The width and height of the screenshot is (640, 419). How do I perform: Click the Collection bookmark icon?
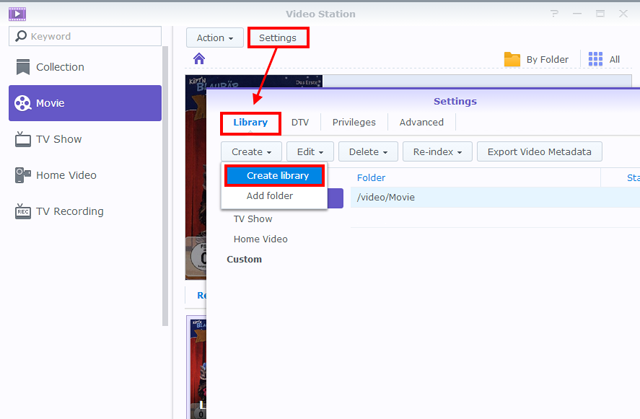tap(23, 67)
